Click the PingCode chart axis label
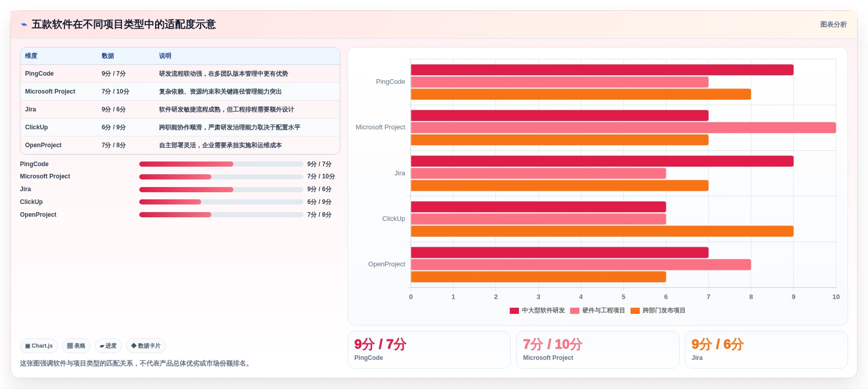The height and width of the screenshot is (389, 868). click(x=390, y=82)
